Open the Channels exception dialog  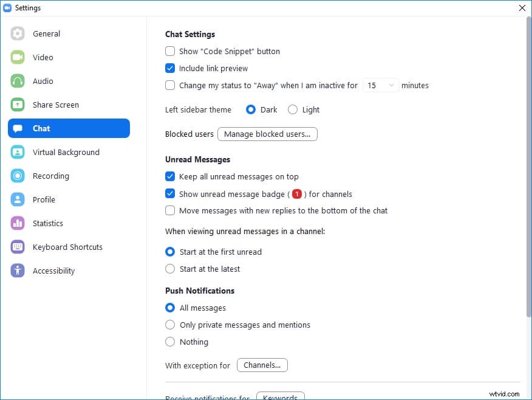(262, 365)
